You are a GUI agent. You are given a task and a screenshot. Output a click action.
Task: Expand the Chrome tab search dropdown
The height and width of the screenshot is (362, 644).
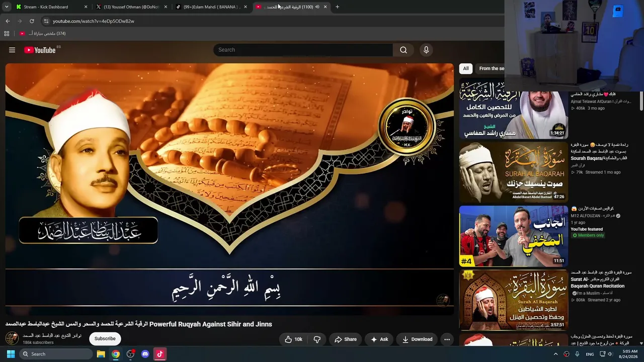point(7,7)
